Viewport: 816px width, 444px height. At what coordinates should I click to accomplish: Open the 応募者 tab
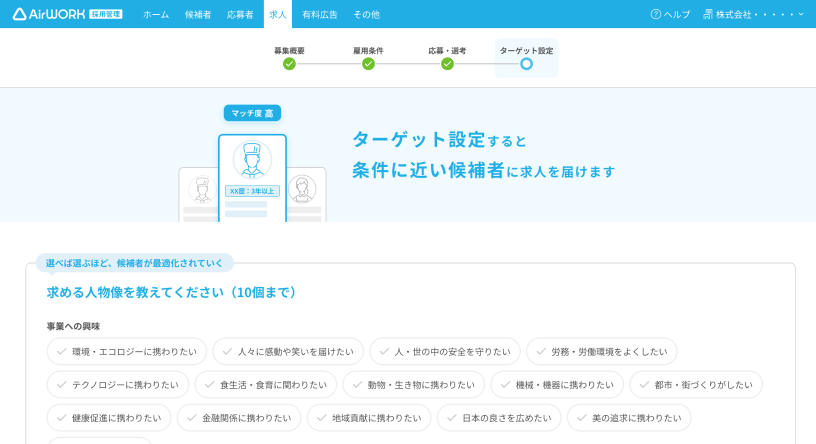(x=240, y=15)
